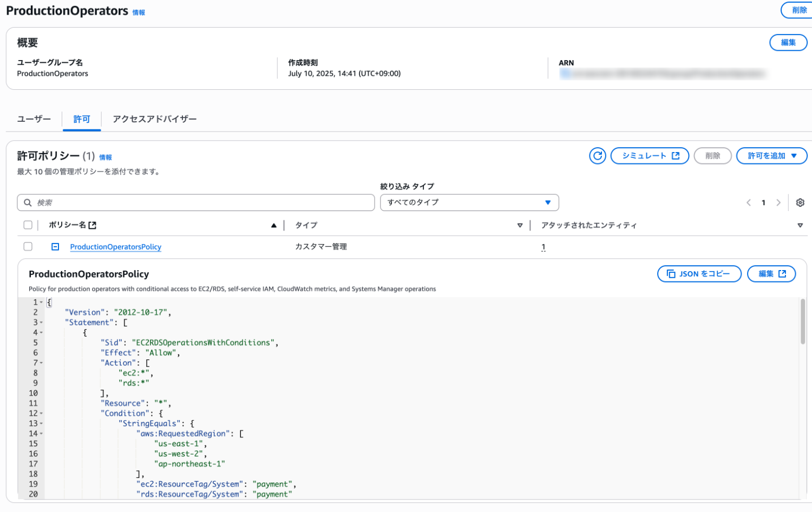Click creation time July 10, 2025, 14:41
Image resolution: width=812 pixels, height=512 pixels.
point(344,74)
